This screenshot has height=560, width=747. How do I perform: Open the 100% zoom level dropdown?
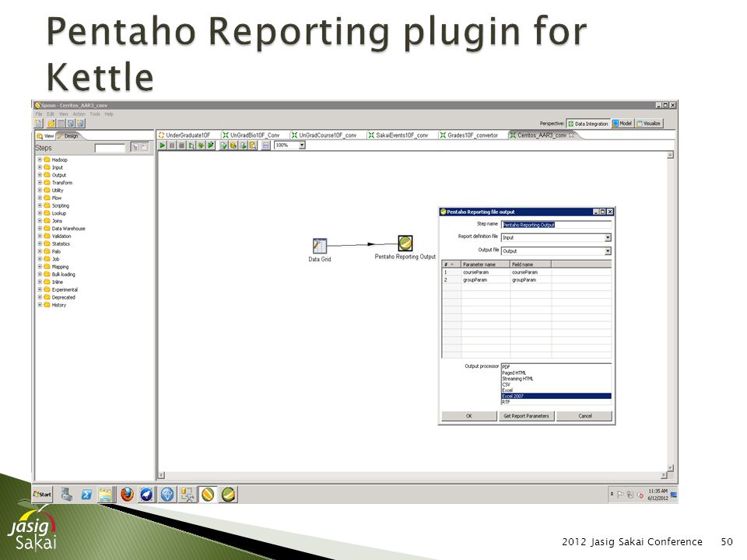click(x=302, y=145)
